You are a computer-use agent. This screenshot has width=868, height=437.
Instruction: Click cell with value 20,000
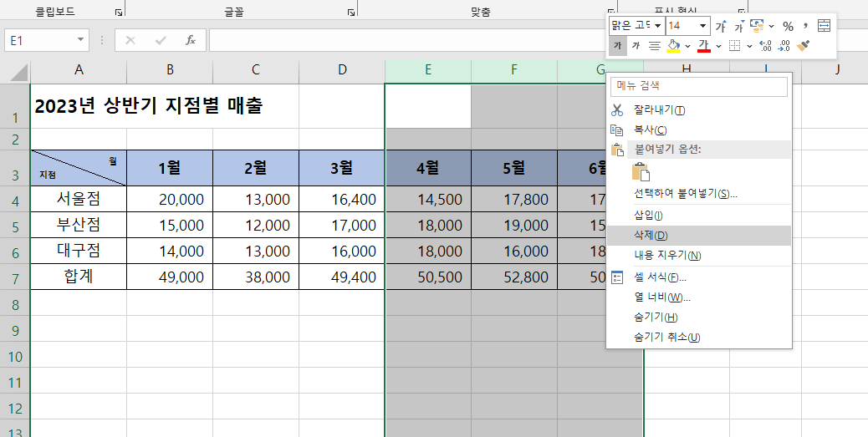point(170,199)
